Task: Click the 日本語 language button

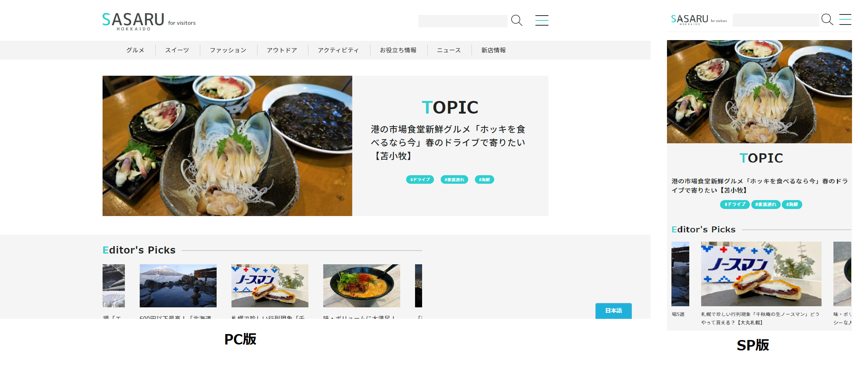Action: pos(613,311)
